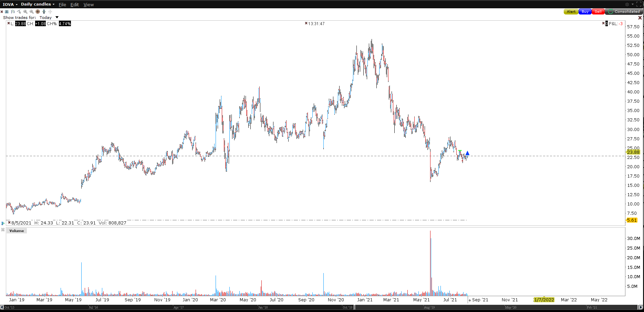644x312 pixels.
Task: Remove the 8/5/2021 OHLC data label
Action: [9, 223]
